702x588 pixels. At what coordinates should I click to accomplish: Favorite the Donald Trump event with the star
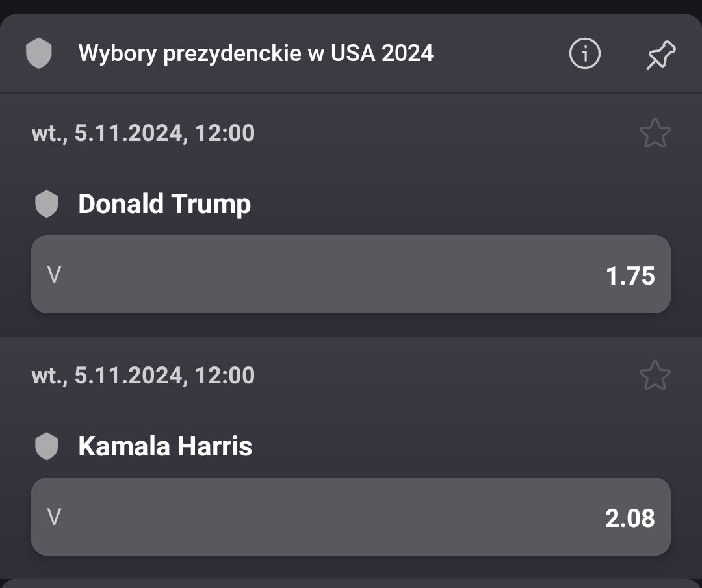point(655,134)
